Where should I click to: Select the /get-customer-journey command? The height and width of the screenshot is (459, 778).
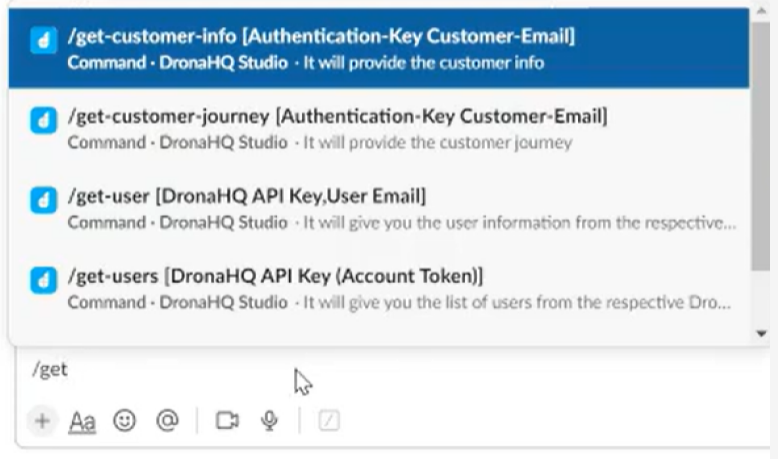click(x=337, y=116)
